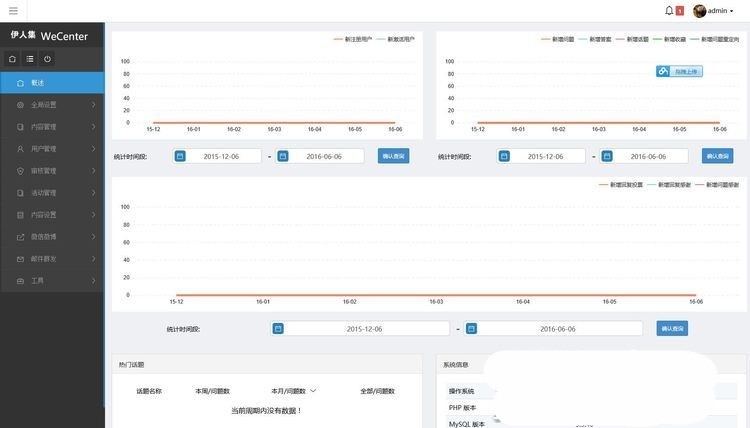The height and width of the screenshot is (428, 750).
Task: Open the shield-icon 审核管理 menu
Action: (52, 171)
